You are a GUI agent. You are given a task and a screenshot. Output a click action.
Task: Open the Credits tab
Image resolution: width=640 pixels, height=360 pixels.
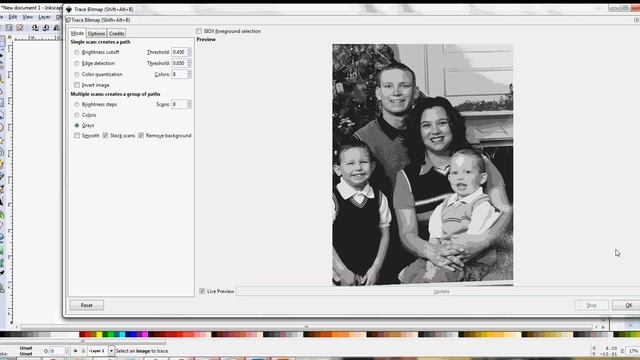click(x=117, y=33)
